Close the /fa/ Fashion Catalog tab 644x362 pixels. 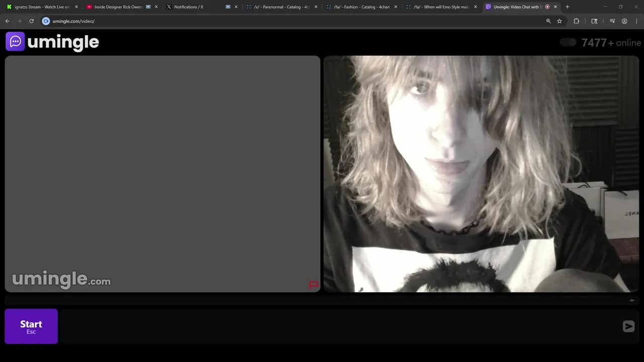coord(396,7)
